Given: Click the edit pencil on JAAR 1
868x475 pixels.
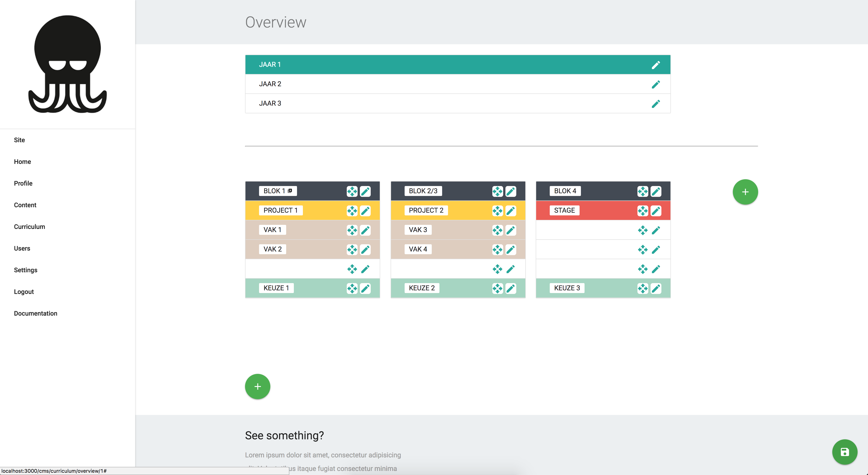Looking at the screenshot, I should click(x=655, y=65).
